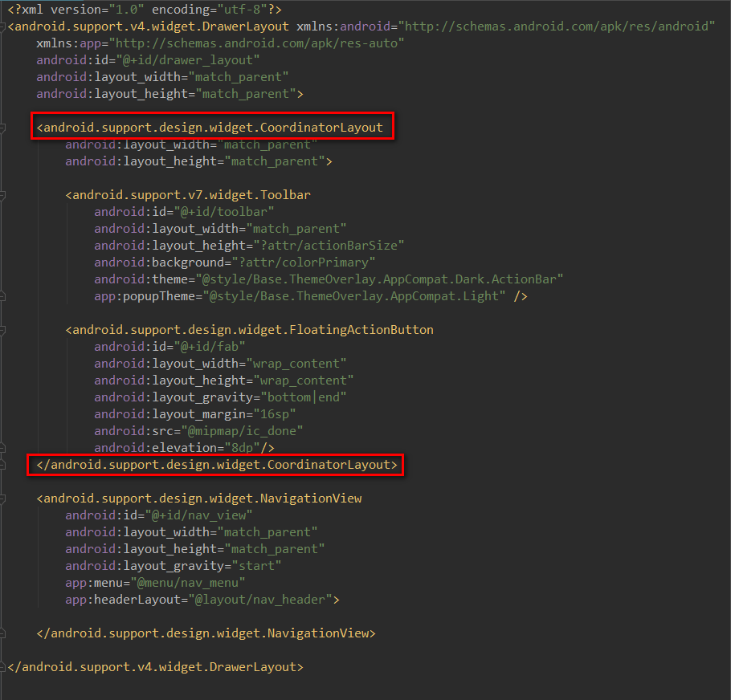Image resolution: width=731 pixels, height=700 pixels.
Task: Click the bottom|end layout_gravity value
Action: (x=304, y=397)
